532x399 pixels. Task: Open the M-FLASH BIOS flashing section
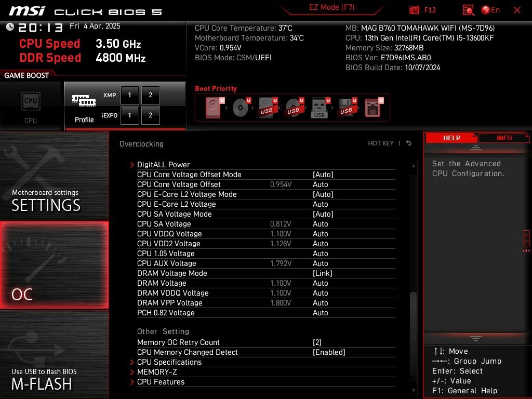[x=54, y=355]
